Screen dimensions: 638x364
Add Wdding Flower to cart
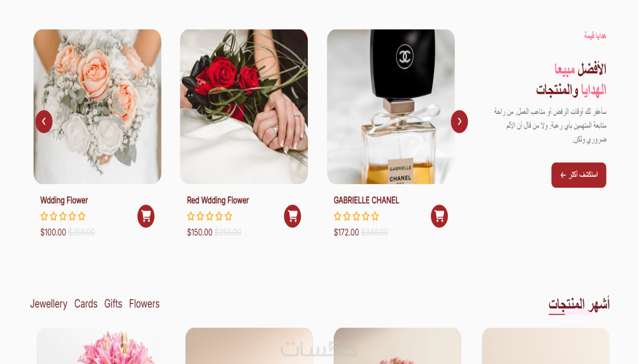pos(146,216)
